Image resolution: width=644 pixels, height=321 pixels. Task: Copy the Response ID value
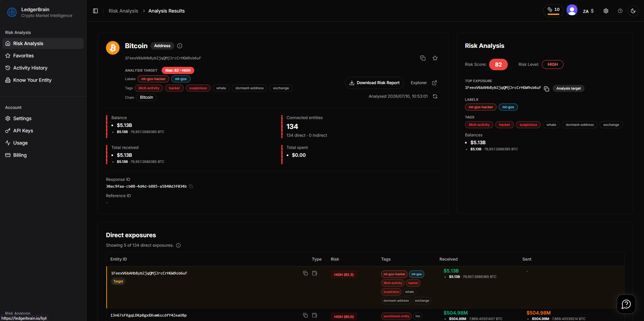click(191, 186)
